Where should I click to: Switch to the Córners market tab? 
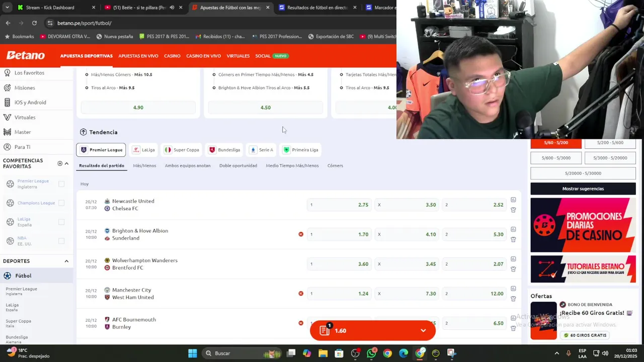(335, 165)
